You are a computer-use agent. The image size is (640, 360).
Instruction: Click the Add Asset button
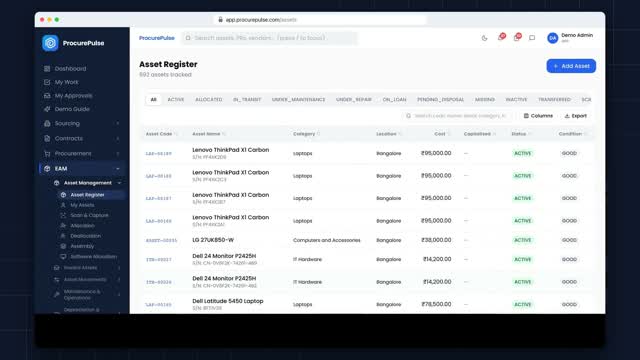coord(571,66)
